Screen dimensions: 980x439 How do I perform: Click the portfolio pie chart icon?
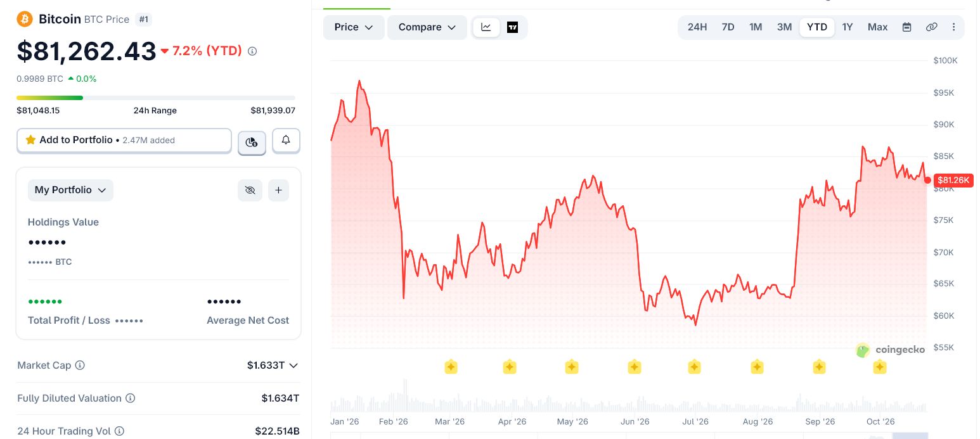[252, 142]
